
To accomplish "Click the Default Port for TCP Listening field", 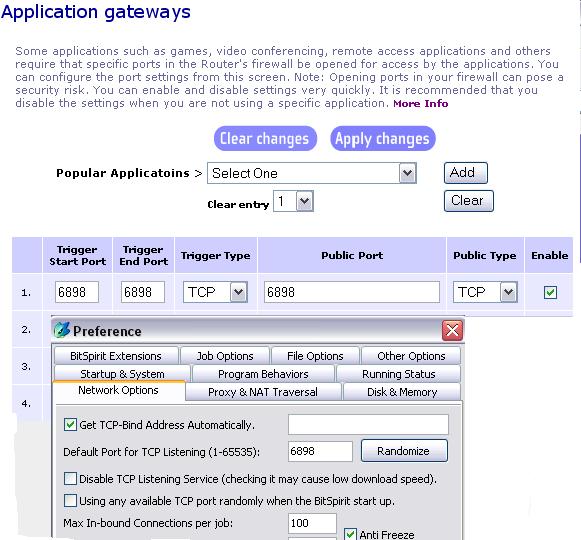I will coord(321,451).
